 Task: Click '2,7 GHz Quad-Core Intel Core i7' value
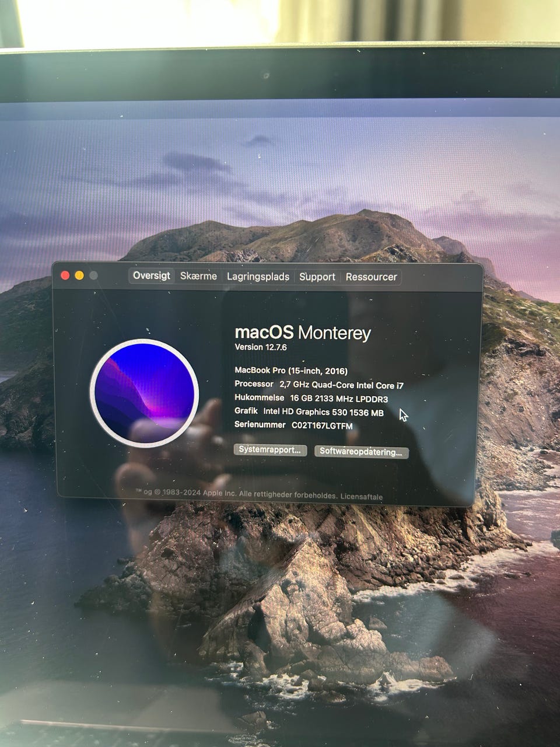341,385
